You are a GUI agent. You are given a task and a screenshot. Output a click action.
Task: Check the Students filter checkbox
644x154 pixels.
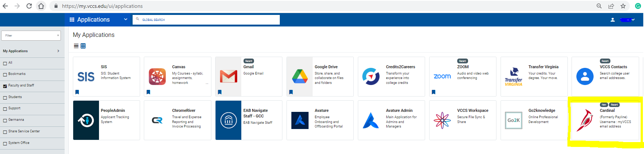[x=5, y=98]
